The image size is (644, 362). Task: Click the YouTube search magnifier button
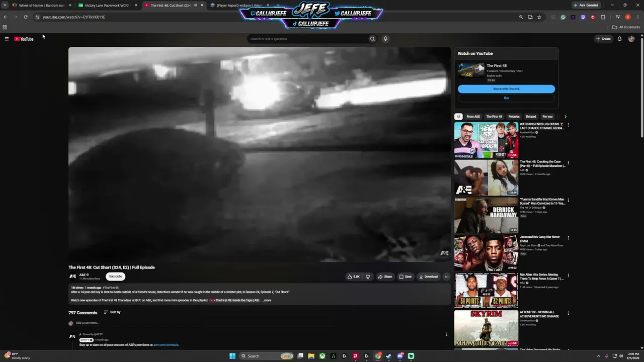(x=372, y=39)
